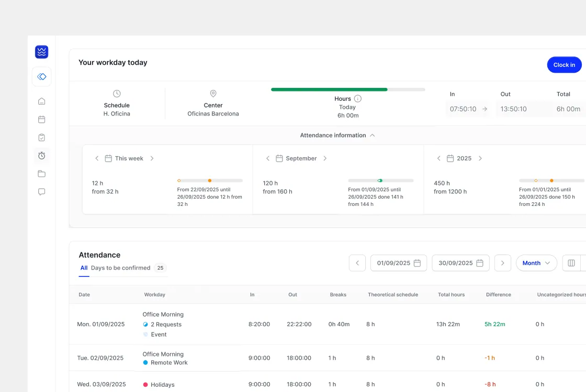Click the Clock in button
Screen dimensions: 586x392
pyautogui.click(x=564, y=65)
